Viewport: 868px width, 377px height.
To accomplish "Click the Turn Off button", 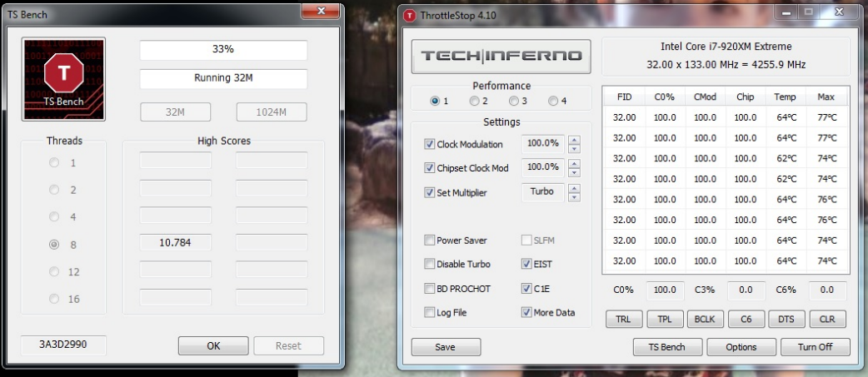I will 815,347.
